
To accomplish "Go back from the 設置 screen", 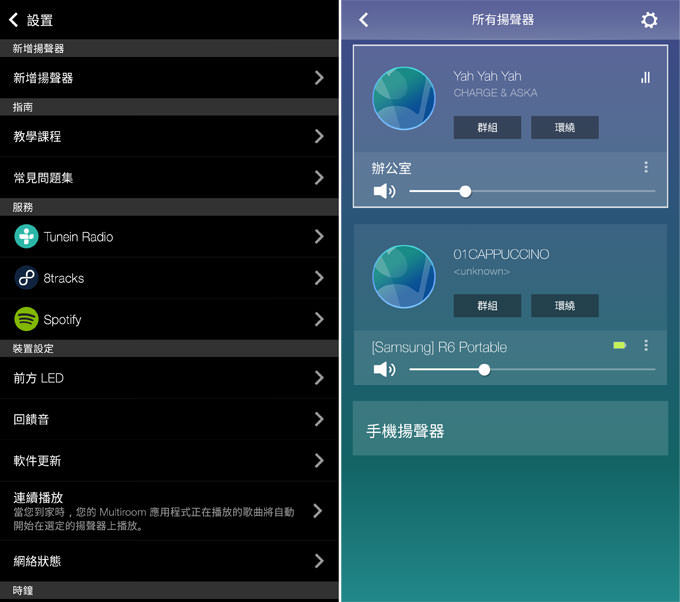I will (x=14, y=20).
